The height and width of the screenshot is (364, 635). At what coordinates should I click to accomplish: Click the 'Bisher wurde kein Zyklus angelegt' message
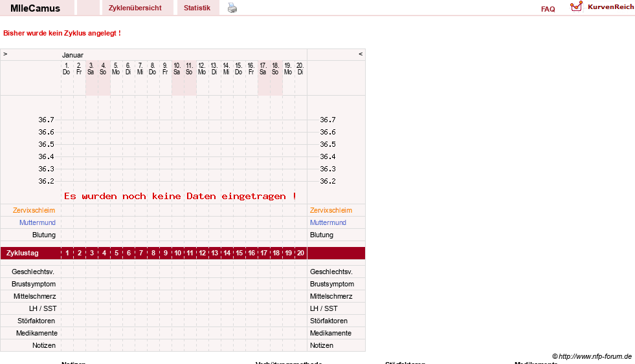(62, 33)
